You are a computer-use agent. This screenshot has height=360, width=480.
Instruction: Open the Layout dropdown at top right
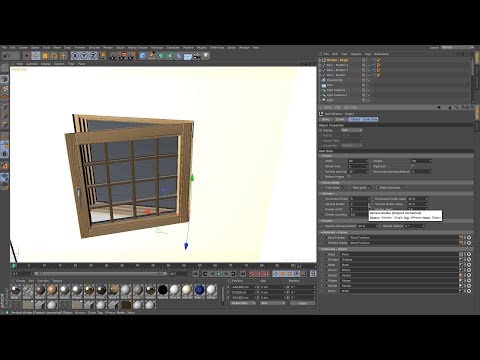click(456, 48)
